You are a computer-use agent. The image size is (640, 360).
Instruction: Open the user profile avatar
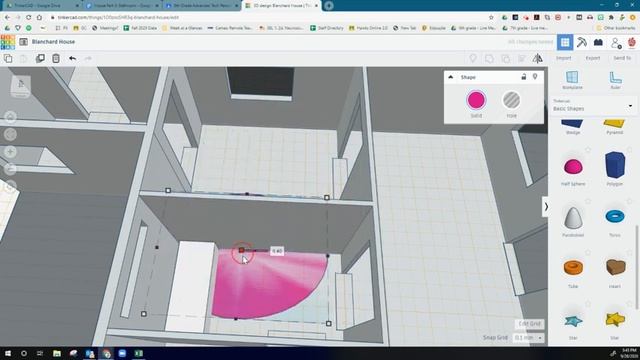pyautogui.click(x=631, y=42)
